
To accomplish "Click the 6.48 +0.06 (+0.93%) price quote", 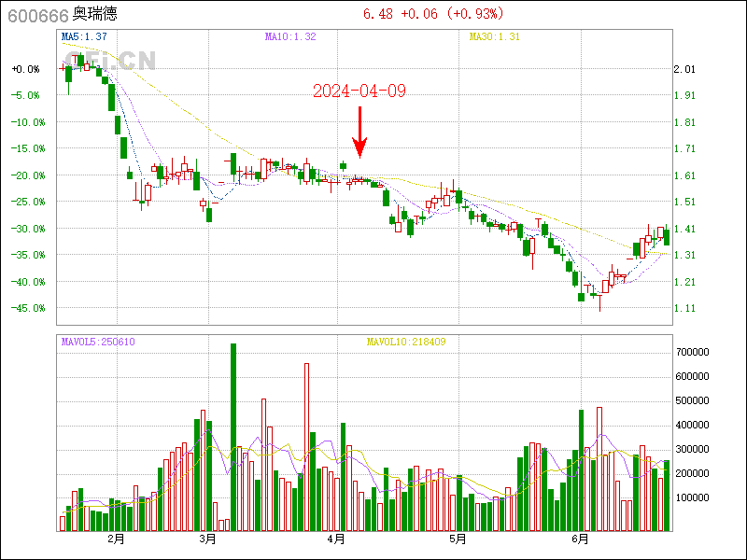I will click(432, 14).
